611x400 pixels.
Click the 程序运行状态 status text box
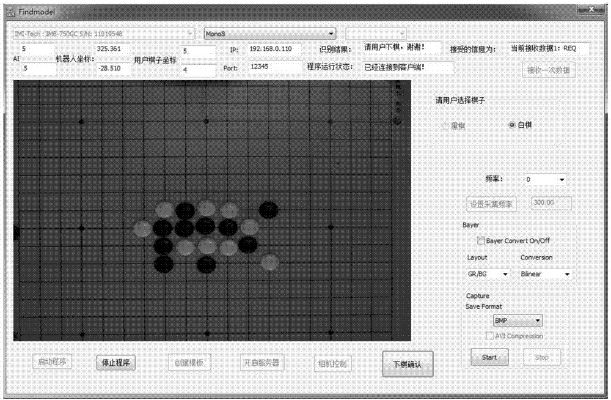408,67
